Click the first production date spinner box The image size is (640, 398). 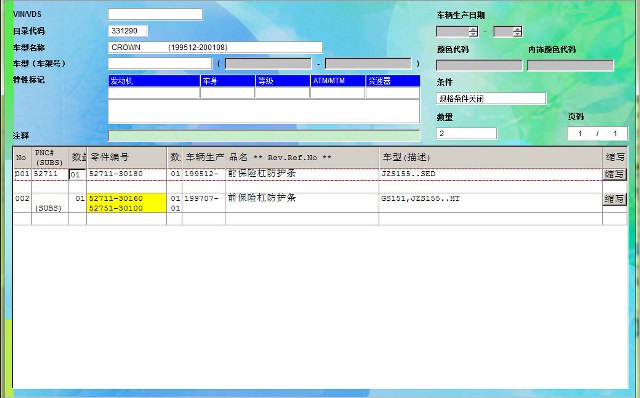point(457,31)
